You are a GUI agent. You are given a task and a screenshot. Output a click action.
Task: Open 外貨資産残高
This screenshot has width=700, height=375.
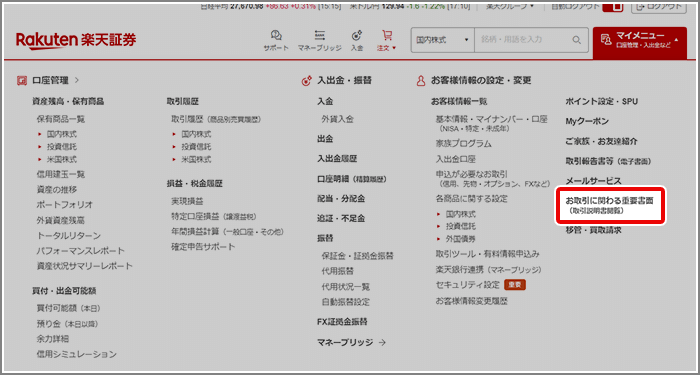tap(61, 220)
